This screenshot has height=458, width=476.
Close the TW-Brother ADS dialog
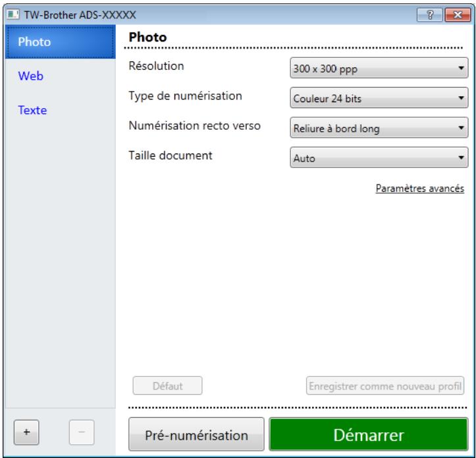(x=458, y=14)
